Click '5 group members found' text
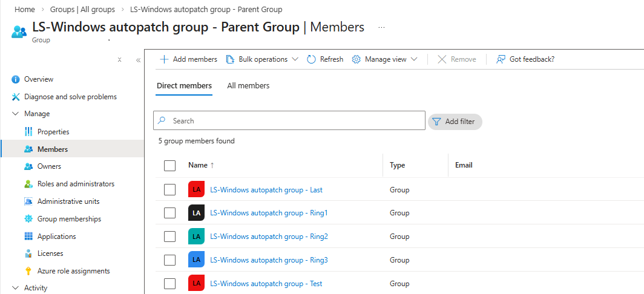This screenshot has height=294, width=644. pos(197,141)
